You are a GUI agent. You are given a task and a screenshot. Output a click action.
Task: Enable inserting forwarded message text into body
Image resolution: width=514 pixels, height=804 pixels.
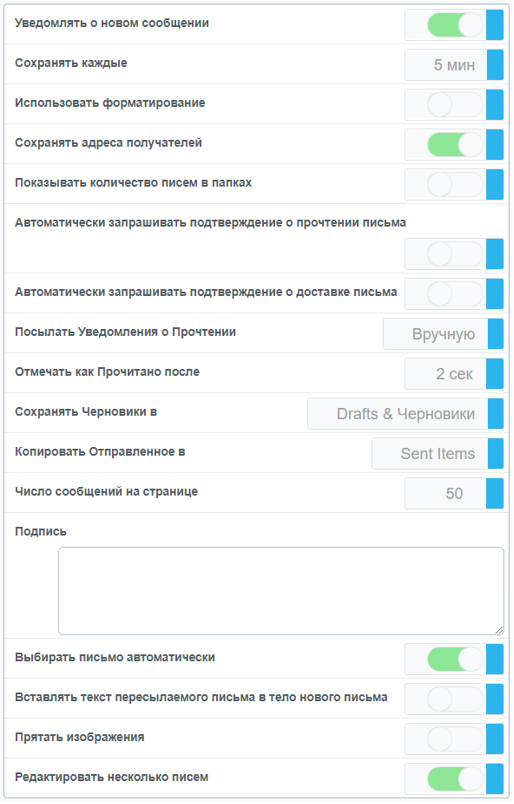click(x=456, y=699)
